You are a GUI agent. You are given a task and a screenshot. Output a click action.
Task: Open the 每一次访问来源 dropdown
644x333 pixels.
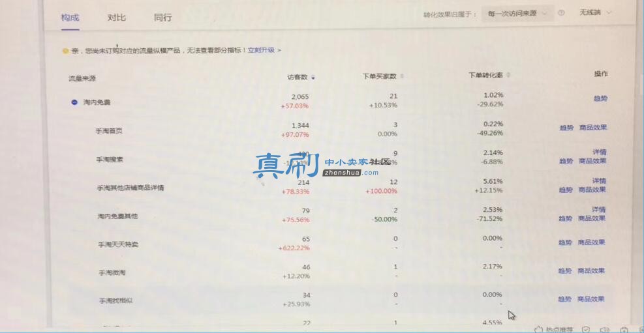point(517,13)
